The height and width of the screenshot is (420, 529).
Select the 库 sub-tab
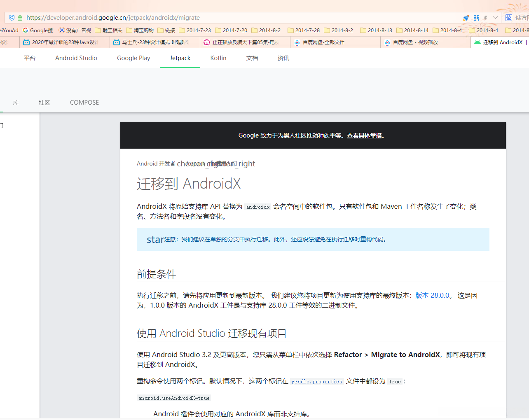(16, 103)
